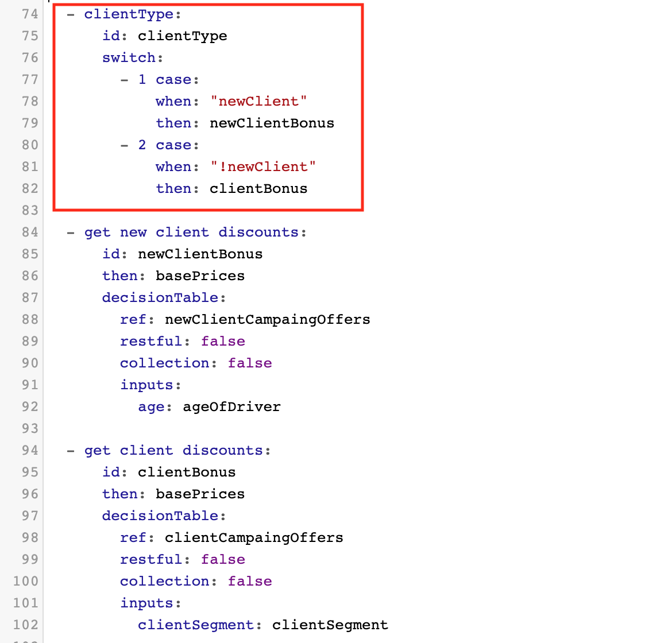The image size is (672, 643).
Task: Click the collection false value on line 100
Action: 250,581
